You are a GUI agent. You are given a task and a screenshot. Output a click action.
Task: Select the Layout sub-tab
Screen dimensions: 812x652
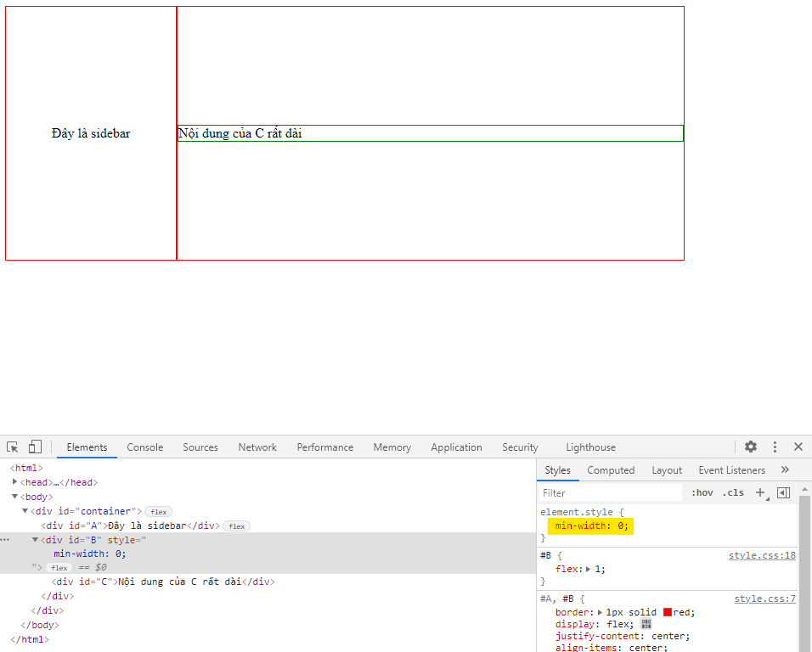click(x=667, y=470)
